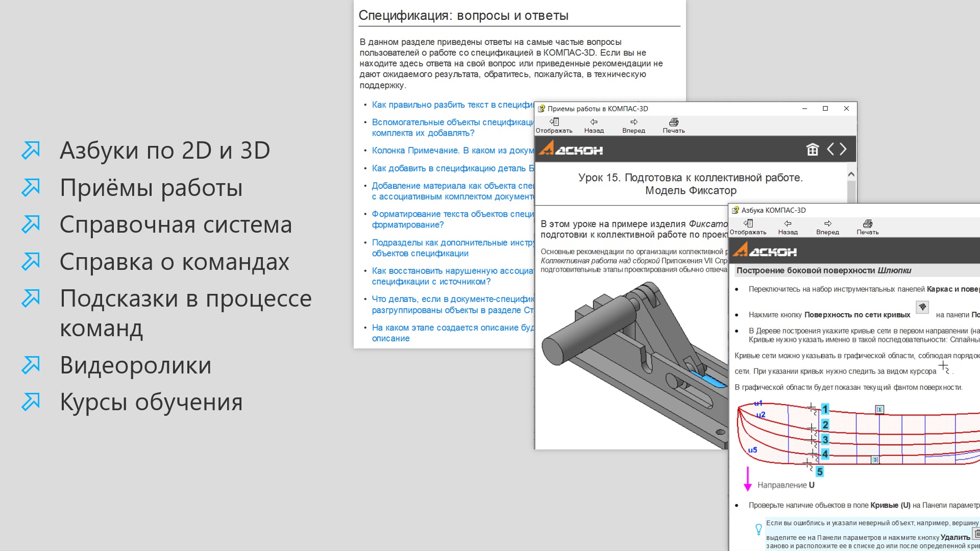Click Вперед arrow in Азбука КОМПАС-3D toolbar
Image resolution: width=980 pixels, height=551 pixels.
pyautogui.click(x=827, y=224)
